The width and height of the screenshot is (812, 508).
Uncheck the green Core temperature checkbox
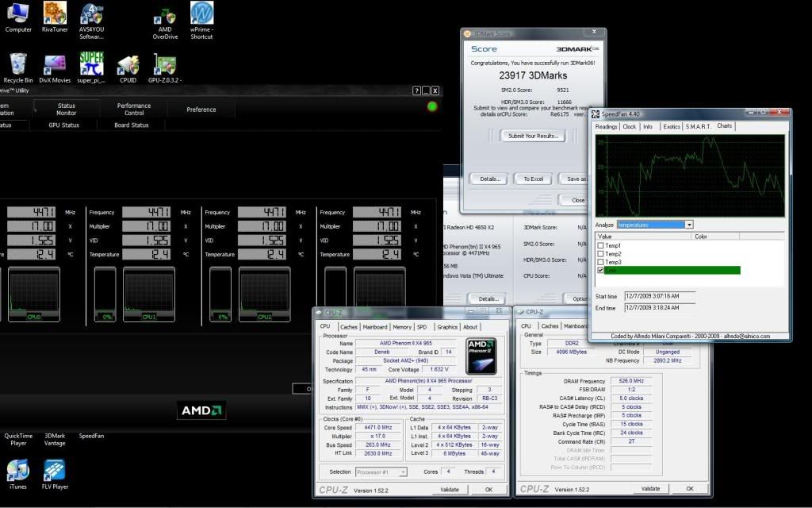600,271
